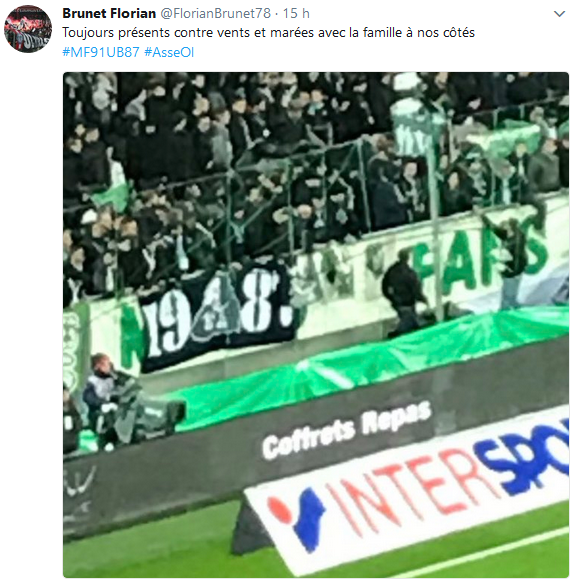Image resolution: width=577 pixels, height=587 pixels.
Task: Open the attached stadium photo
Action: click(x=316, y=325)
